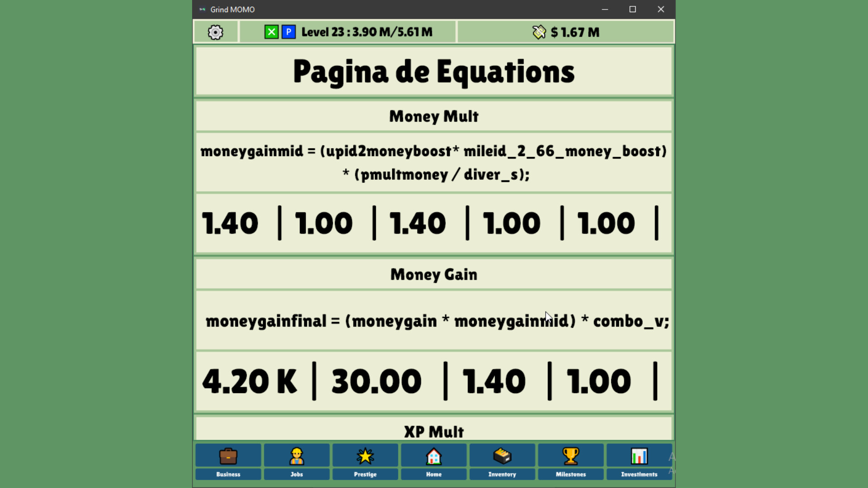Click the $ 1.67 M money display
Viewport: 868px width, 488px height.
coord(575,32)
